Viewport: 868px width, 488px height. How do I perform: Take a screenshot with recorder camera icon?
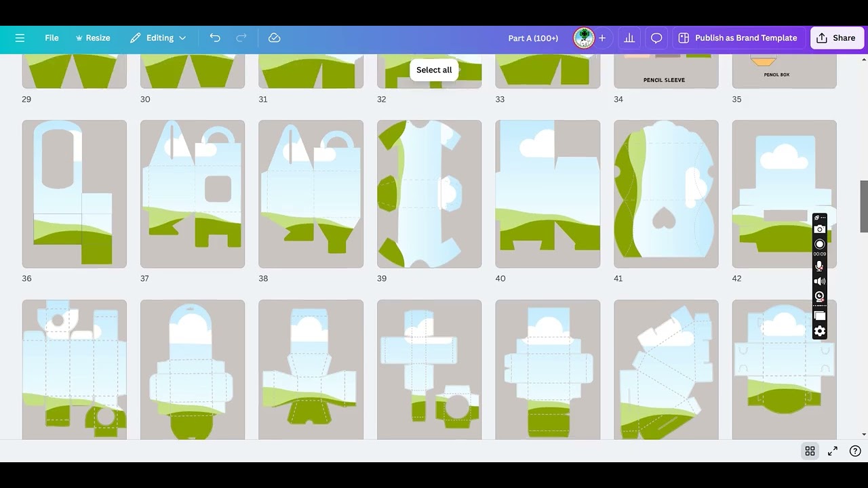(x=820, y=229)
